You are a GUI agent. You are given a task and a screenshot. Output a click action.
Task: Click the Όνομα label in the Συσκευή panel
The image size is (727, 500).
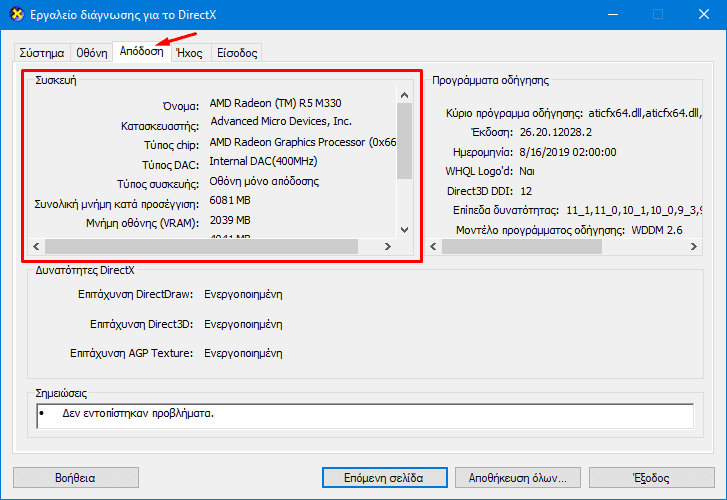181,106
